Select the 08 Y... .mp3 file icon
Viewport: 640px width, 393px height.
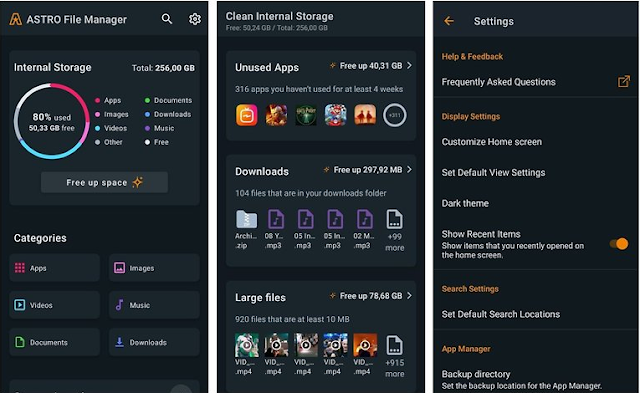[276, 219]
